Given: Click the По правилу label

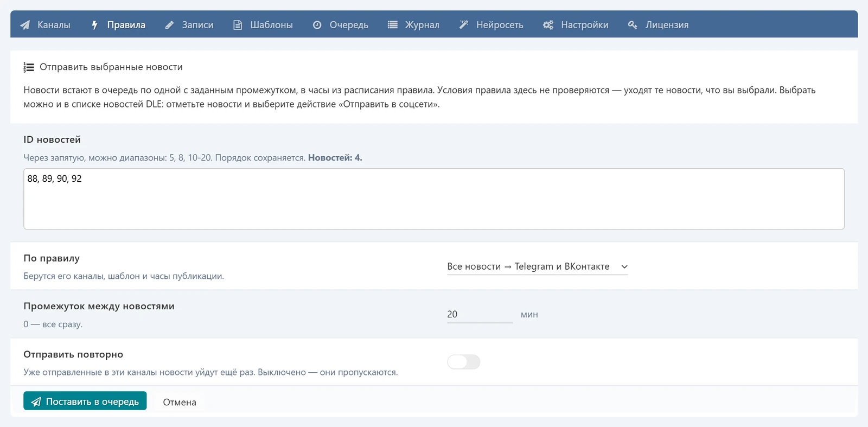Looking at the screenshot, I should click(52, 258).
